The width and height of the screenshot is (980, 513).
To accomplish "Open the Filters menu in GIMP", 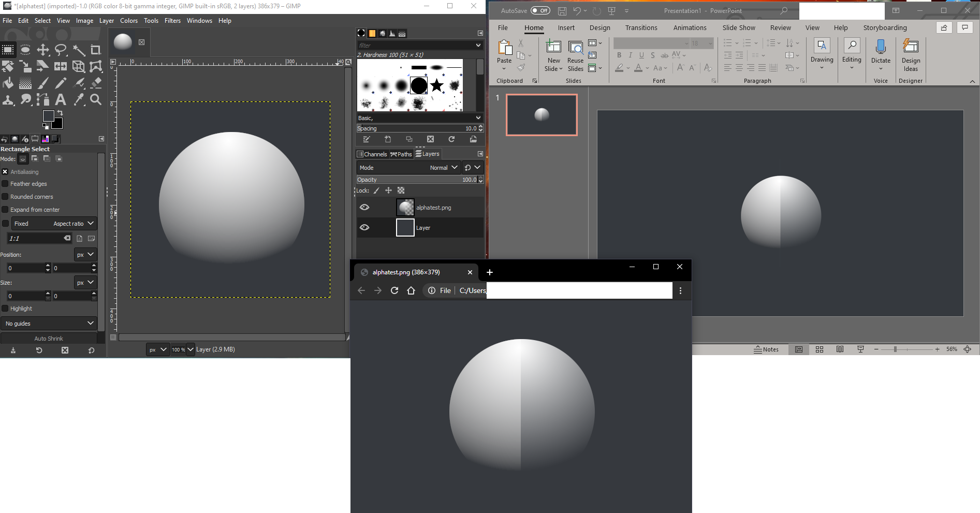I will 172,21.
